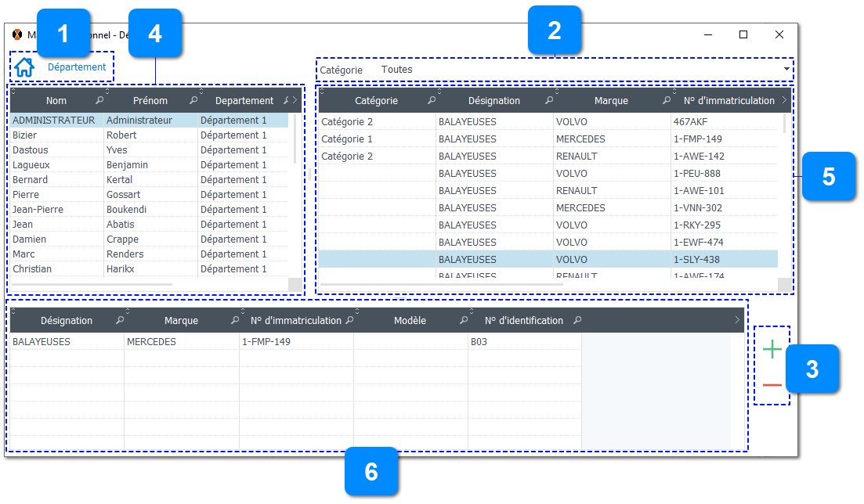Viewport: 864px width, 504px height.
Task: Click search icon in Marque column, vehicle list
Action: [x=667, y=101]
